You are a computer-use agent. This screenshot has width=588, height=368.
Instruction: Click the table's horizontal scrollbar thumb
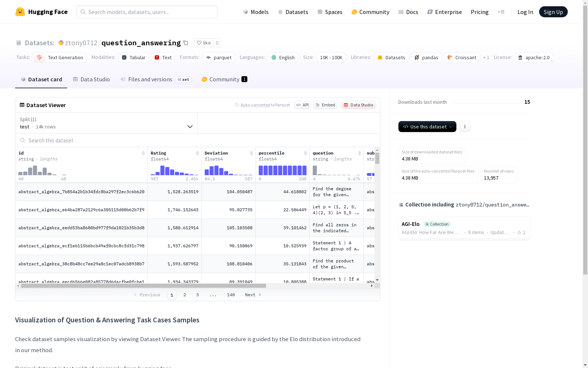pos(143,286)
